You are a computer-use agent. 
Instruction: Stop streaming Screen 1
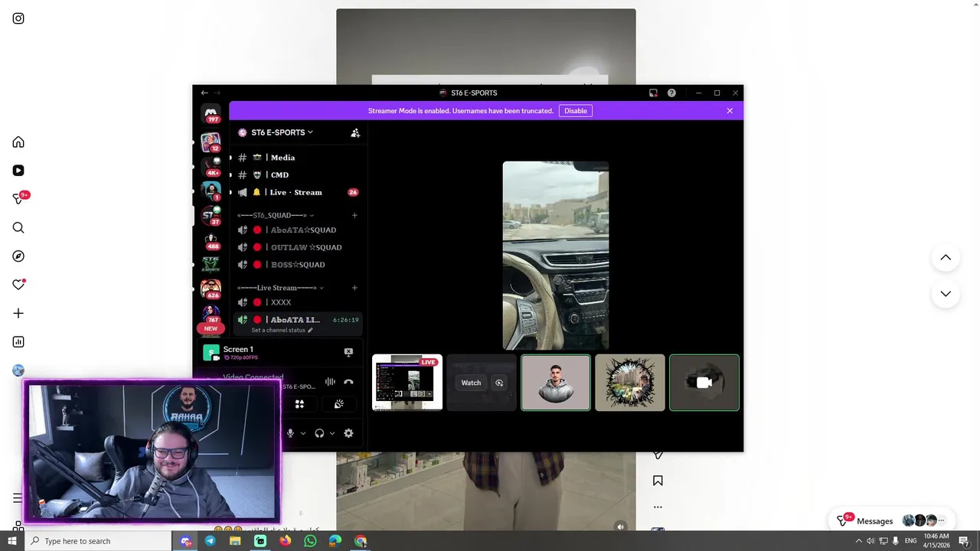coord(348,352)
